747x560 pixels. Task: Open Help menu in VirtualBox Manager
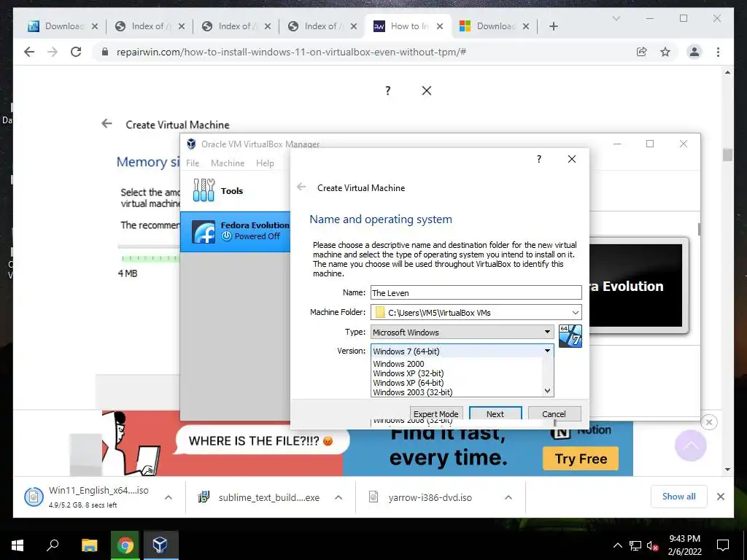pyautogui.click(x=265, y=163)
